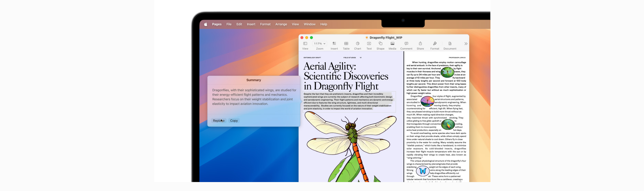This screenshot has height=191, width=644.
Task: Insert a Chart using the toolbar
Action: click(x=358, y=44)
